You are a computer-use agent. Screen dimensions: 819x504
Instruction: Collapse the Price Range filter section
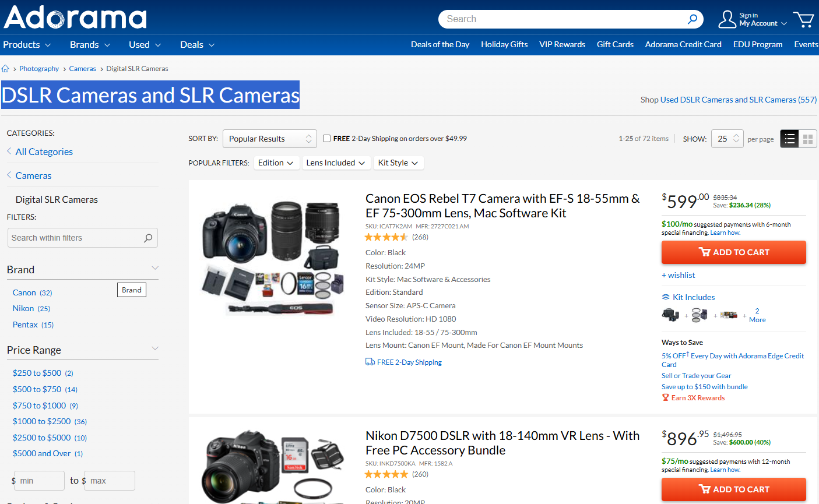[x=155, y=348]
